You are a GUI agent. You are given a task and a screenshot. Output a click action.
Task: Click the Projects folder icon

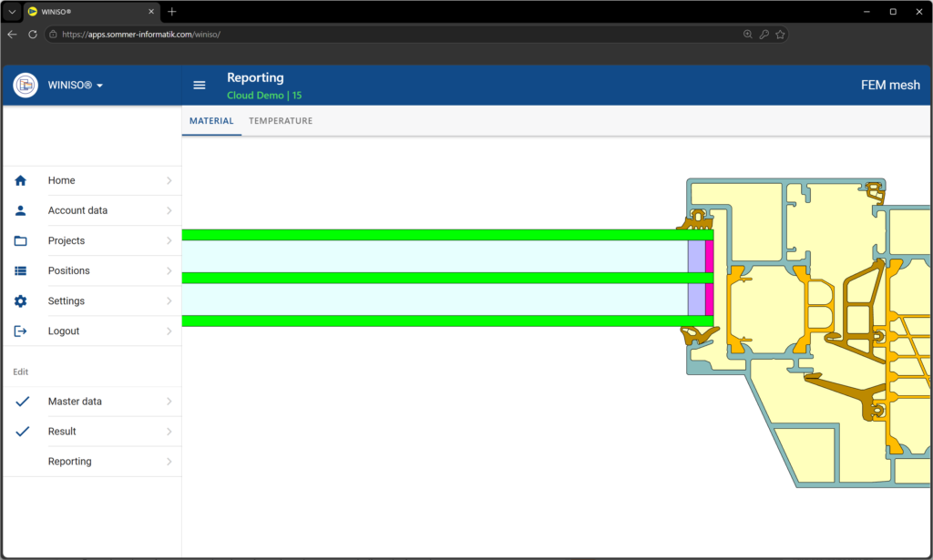point(20,240)
